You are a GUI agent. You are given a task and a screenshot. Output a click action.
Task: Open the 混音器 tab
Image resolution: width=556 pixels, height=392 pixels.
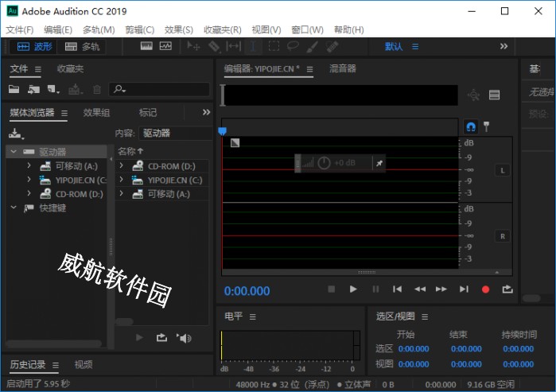[x=343, y=68]
